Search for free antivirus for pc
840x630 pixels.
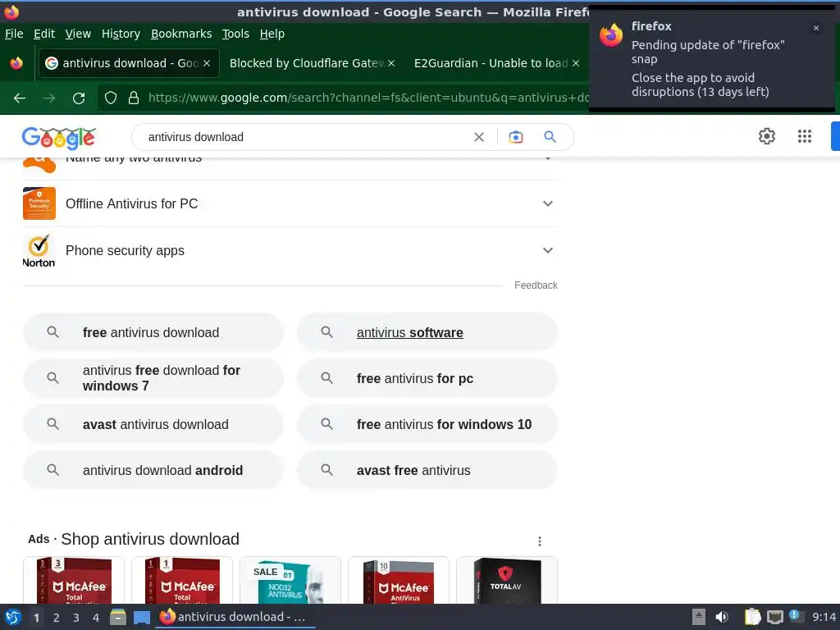pyautogui.click(x=427, y=378)
